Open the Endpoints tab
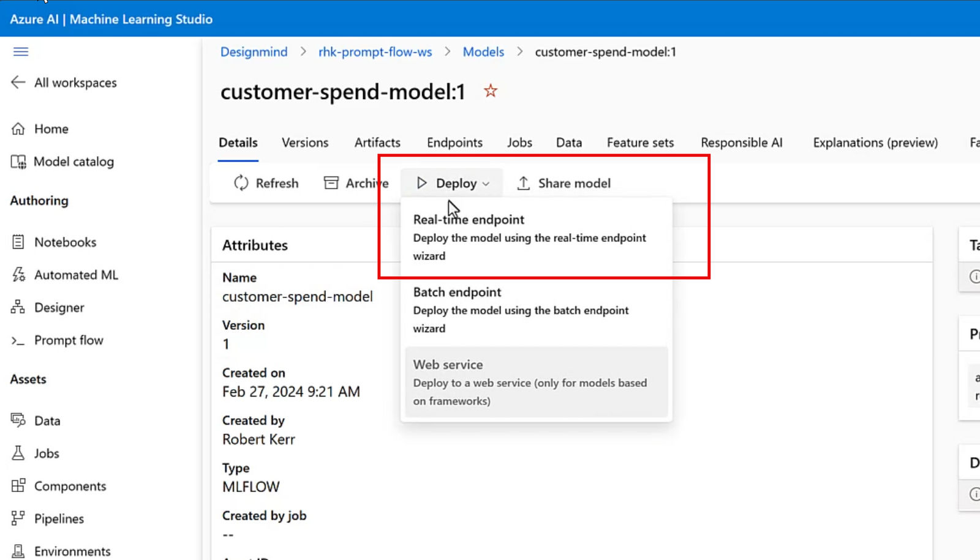The height and width of the screenshot is (560, 980). point(454,142)
